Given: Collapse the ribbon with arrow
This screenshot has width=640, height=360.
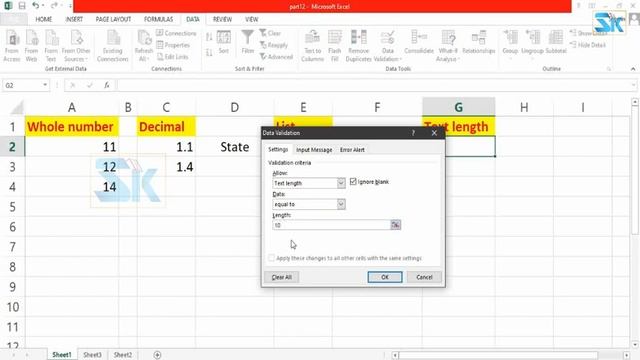Looking at the screenshot, I should coord(633,69).
